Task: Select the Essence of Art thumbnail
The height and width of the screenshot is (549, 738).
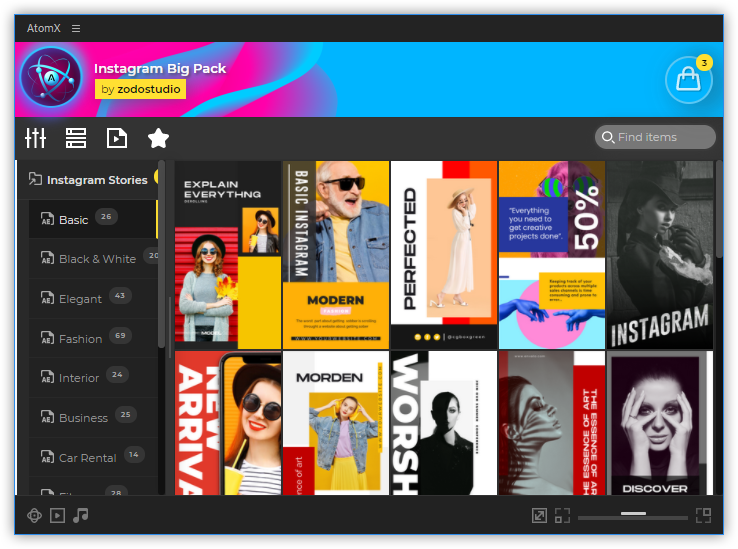Action: pos(552,423)
